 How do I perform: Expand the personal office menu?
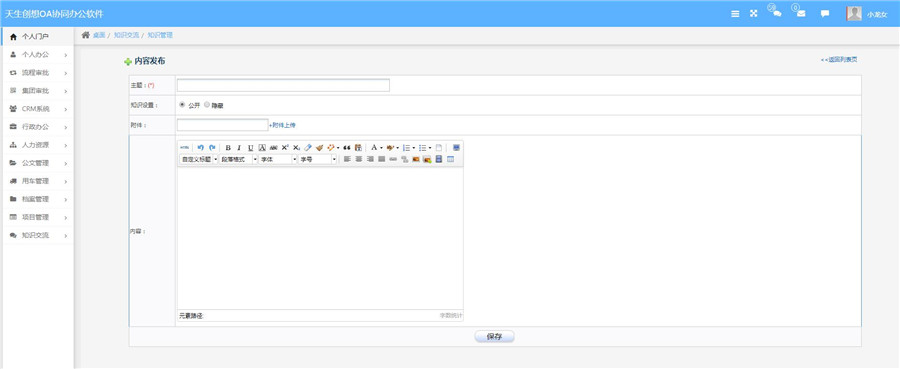[x=38, y=55]
